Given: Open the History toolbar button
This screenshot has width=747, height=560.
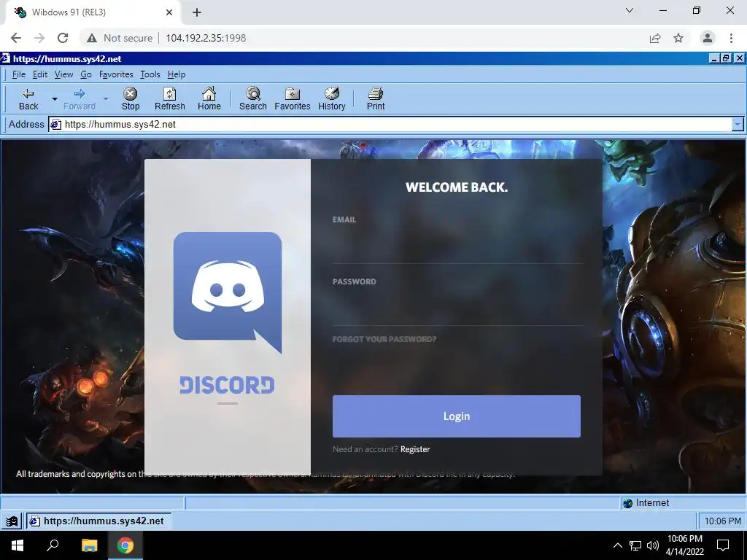Looking at the screenshot, I should [x=332, y=99].
